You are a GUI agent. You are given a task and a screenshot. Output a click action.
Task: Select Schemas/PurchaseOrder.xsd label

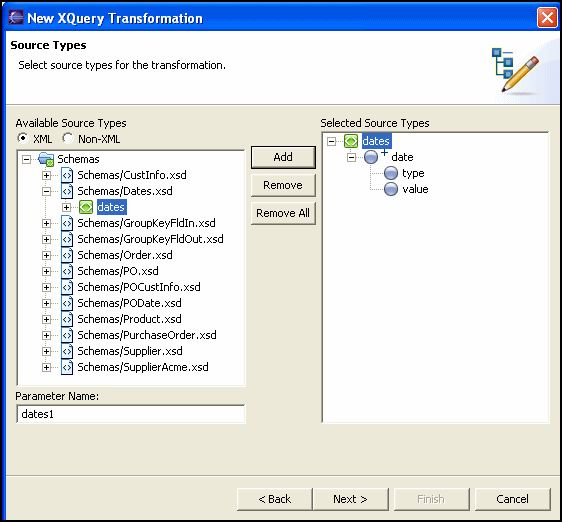(147, 335)
